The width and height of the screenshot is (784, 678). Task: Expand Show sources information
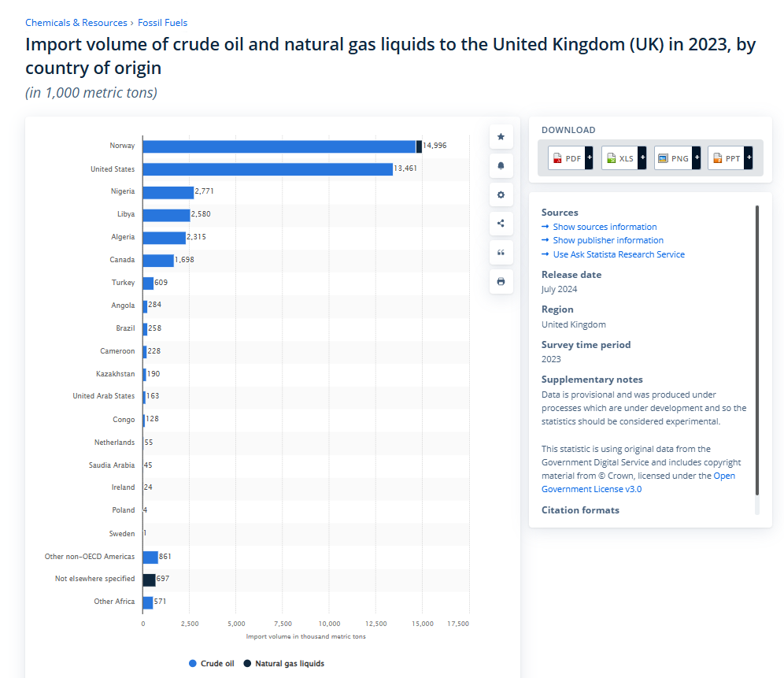pyautogui.click(x=605, y=227)
